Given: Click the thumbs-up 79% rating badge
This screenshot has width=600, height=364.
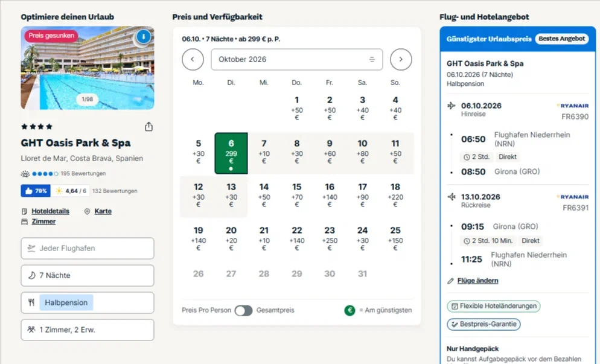Looking at the screenshot, I should (36, 191).
